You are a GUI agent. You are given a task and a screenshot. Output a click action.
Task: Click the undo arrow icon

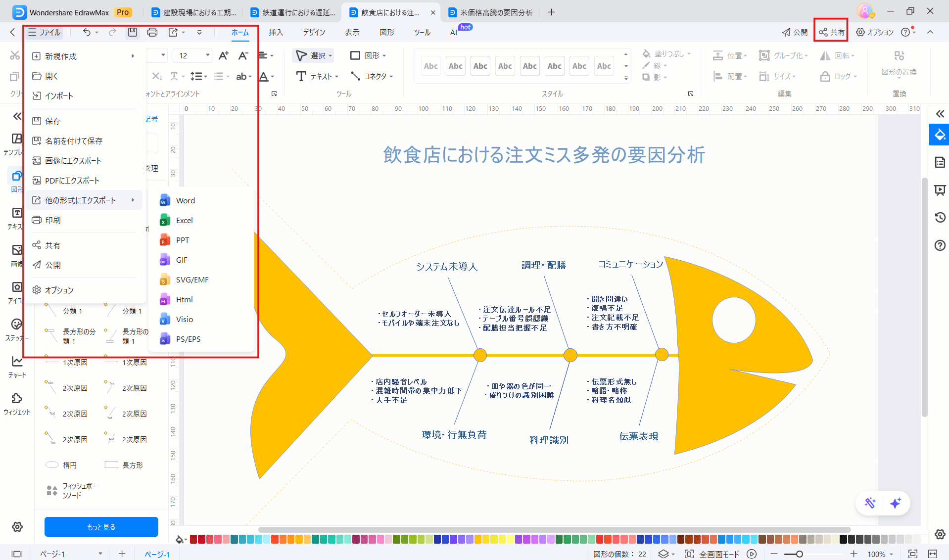87,32
